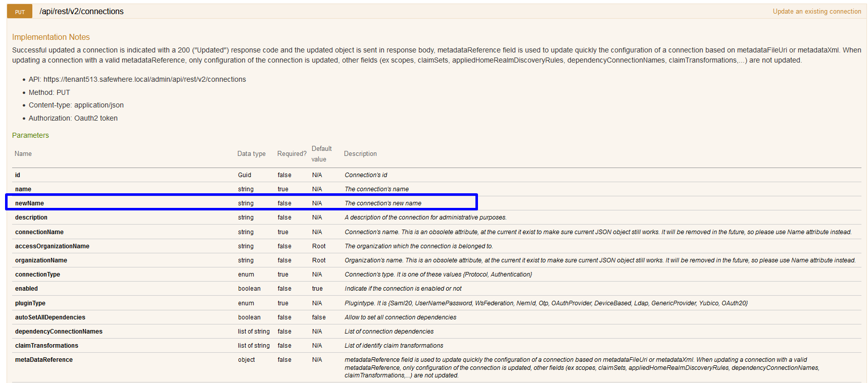Click the Name column header
Image resolution: width=868 pixels, height=383 pixels.
23,154
